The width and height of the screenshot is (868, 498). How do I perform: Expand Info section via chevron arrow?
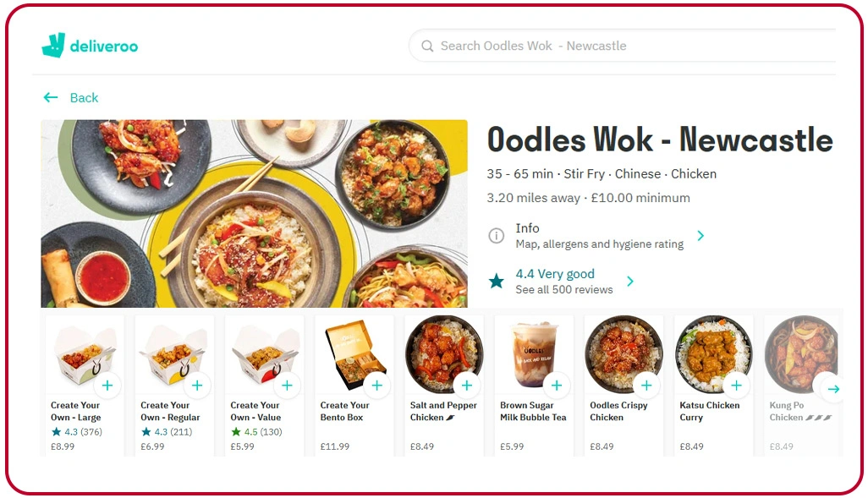click(x=700, y=236)
